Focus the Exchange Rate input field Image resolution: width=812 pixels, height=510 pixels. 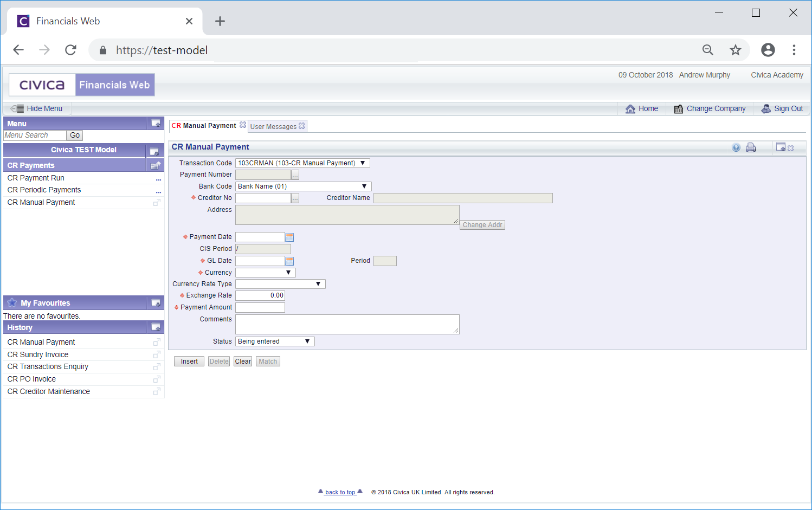coord(260,295)
